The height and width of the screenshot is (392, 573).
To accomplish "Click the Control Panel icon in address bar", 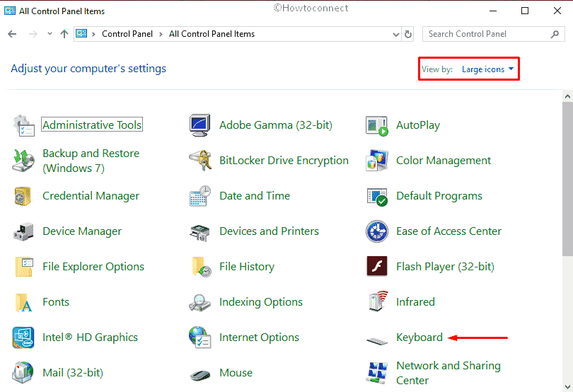I will [81, 34].
